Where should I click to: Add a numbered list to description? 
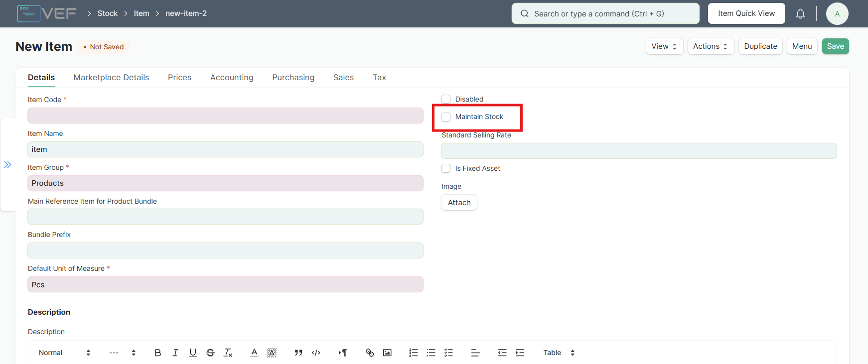point(414,353)
